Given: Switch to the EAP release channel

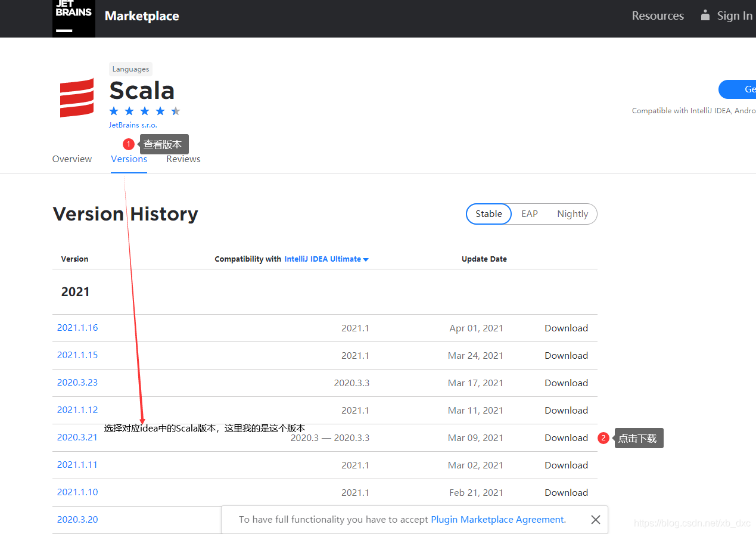Looking at the screenshot, I should tap(529, 214).
